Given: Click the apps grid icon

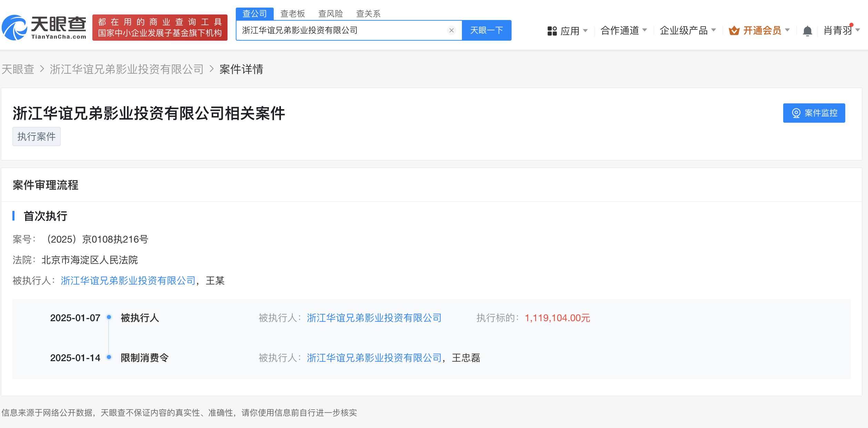Looking at the screenshot, I should click(552, 31).
